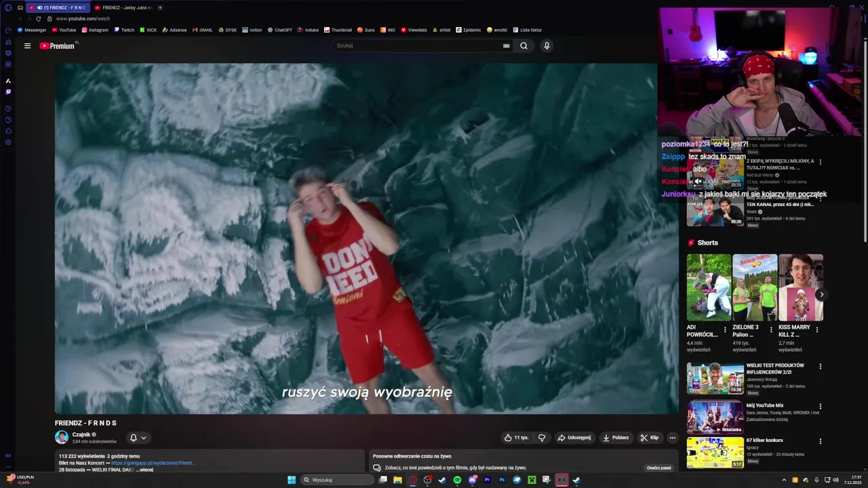
Task: Select the '(1) FRIENDZ - F R N D S' tab
Action: coord(58,7)
